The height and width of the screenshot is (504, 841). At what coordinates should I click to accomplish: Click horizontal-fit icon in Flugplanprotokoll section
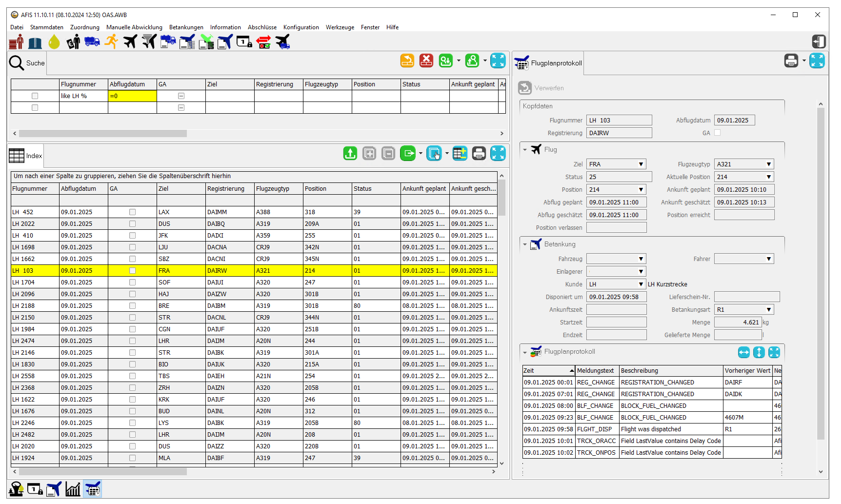click(744, 352)
